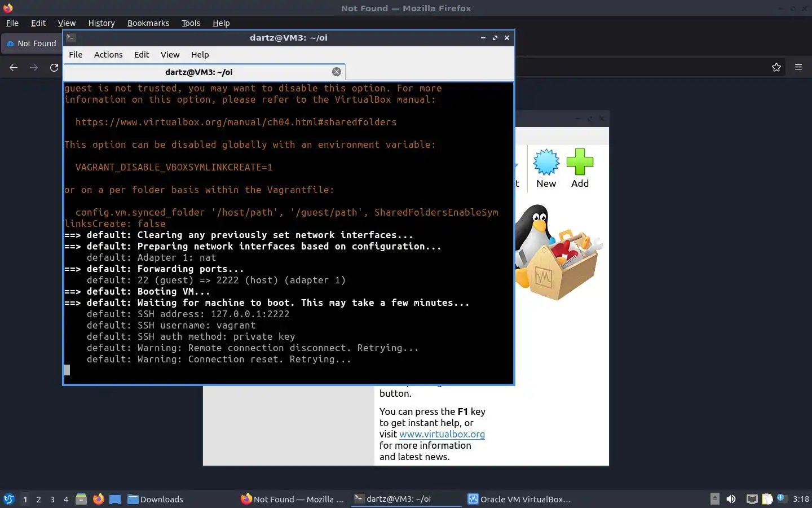This screenshot has width=812, height=508.
Task: Open the clipboard manager tray icon
Action: 767,499
